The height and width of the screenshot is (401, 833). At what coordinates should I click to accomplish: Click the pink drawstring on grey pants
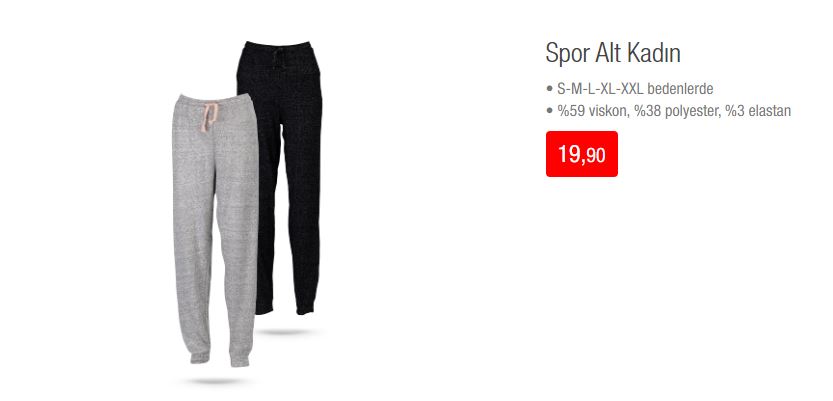point(209,116)
